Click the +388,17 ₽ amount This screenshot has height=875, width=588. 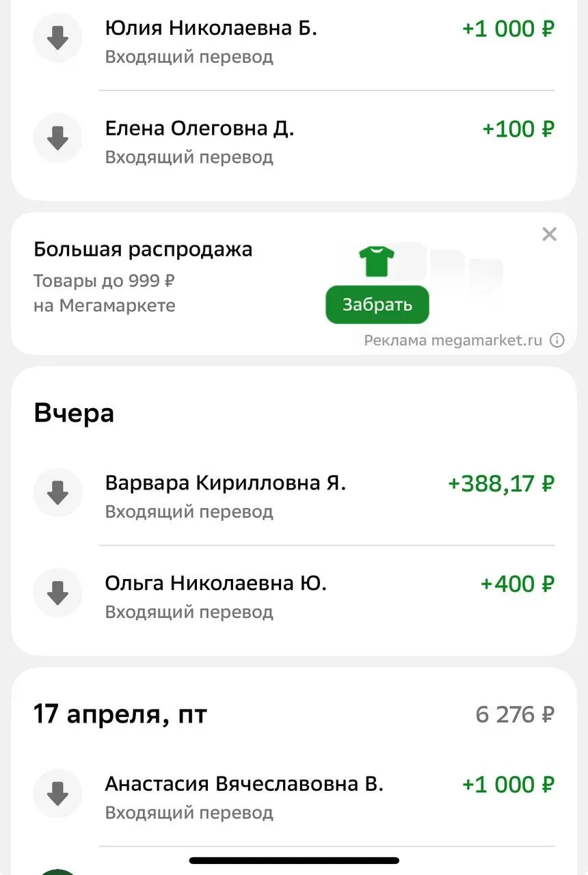tap(500, 484)
